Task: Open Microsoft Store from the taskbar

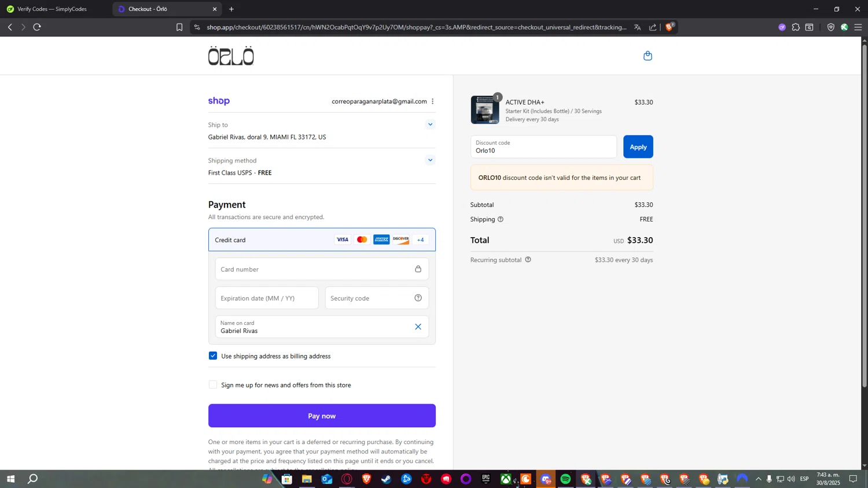Action: click(x=286, y=479)
